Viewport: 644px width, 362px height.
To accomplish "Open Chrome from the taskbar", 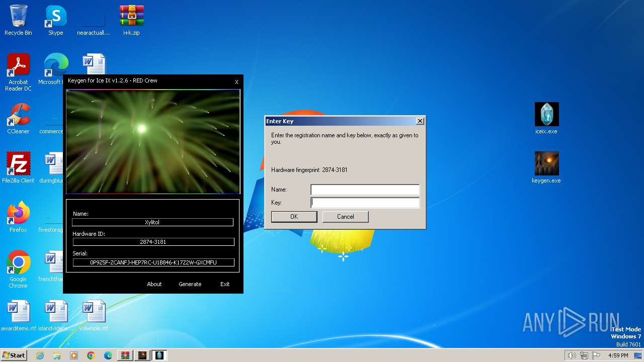I will (91, 355).
